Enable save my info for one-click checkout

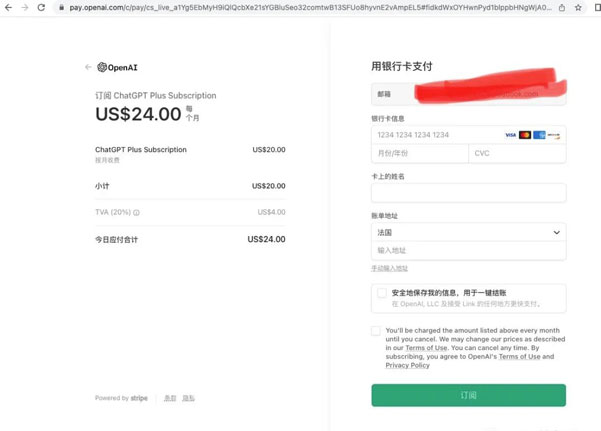pos(382,293)
